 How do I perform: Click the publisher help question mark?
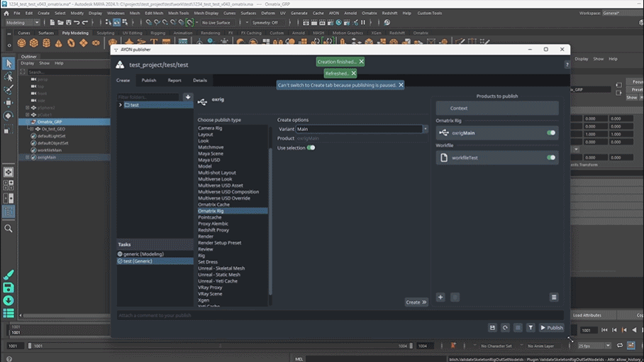pos(567,65)
